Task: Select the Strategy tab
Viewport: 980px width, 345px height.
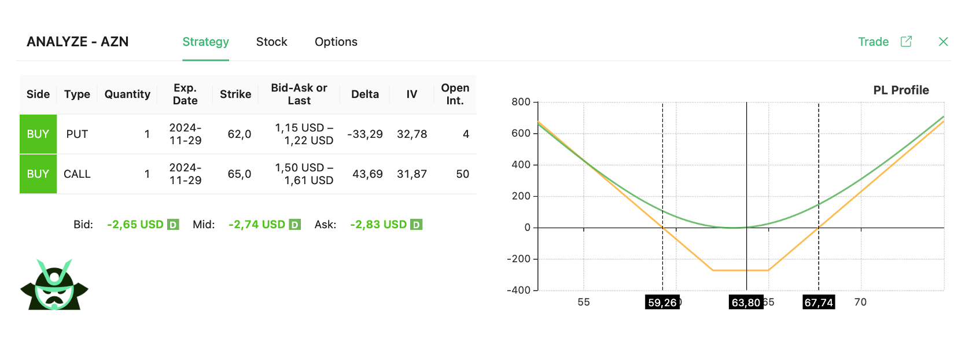Action: [x=206, y=42]
